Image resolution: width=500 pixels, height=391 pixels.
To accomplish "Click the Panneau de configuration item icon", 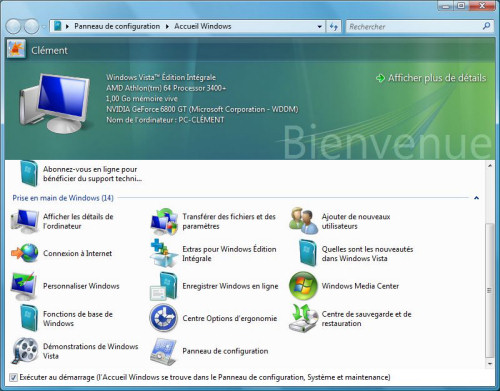I will click(163, 351).
